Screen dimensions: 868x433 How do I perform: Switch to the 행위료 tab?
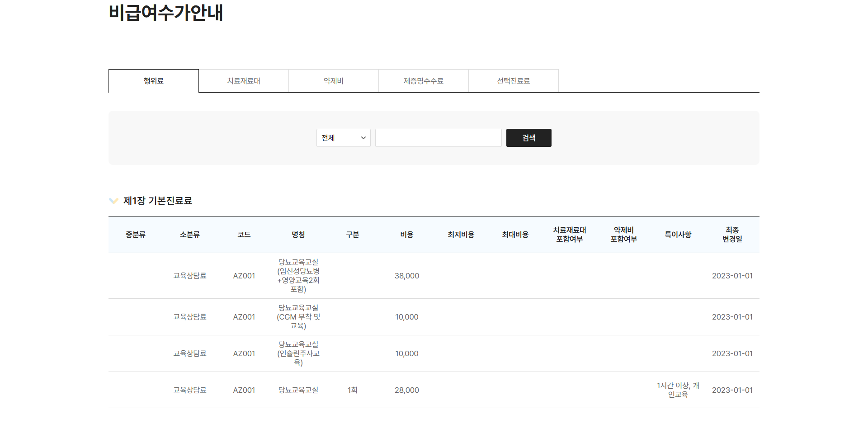[154, 81]
